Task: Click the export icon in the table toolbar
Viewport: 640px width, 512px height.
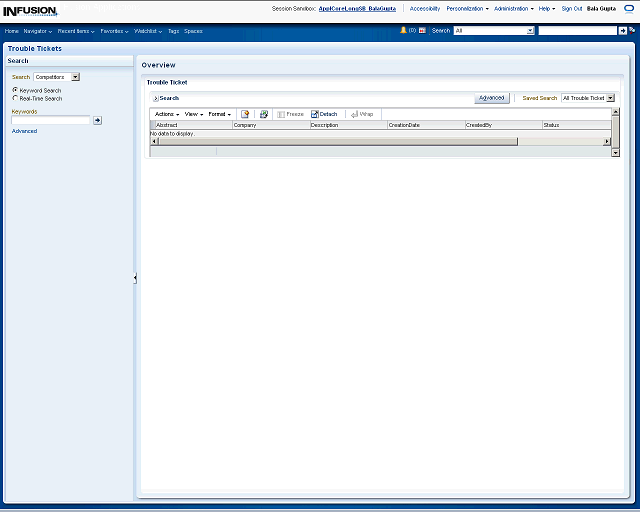Action: 264,114
